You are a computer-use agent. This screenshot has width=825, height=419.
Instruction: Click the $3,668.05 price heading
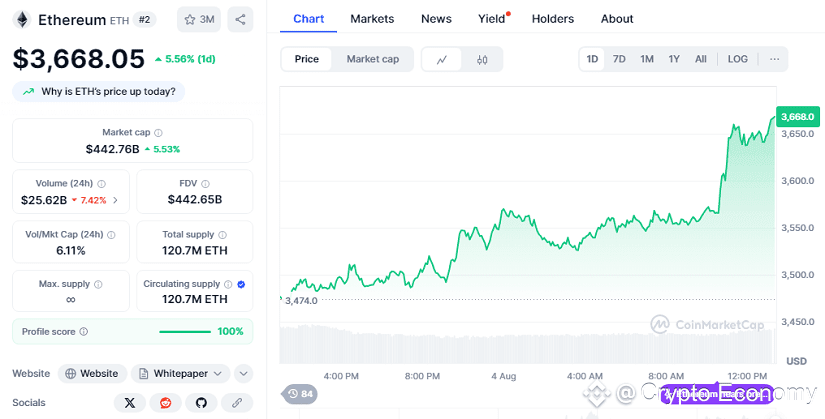pos(78,58)
